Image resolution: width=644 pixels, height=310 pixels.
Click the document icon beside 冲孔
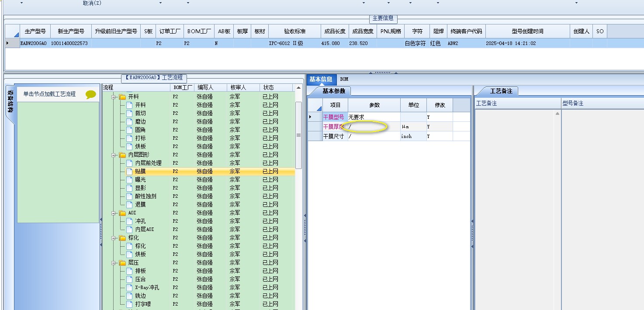click(129, 221)
